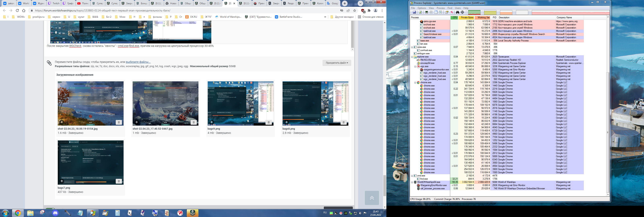This screenshot has height=217, width=644.
Task: Open Discord from the taskbar
Action: (55, 213)
